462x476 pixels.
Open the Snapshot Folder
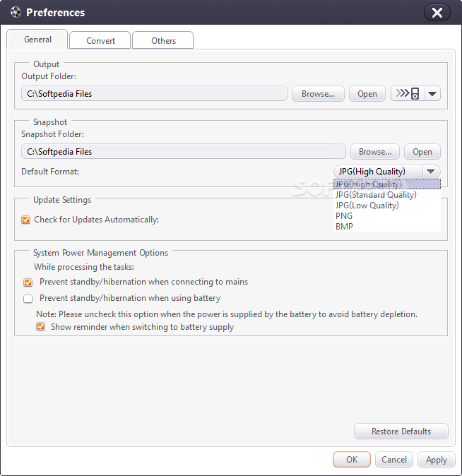[x=422, y=151]
